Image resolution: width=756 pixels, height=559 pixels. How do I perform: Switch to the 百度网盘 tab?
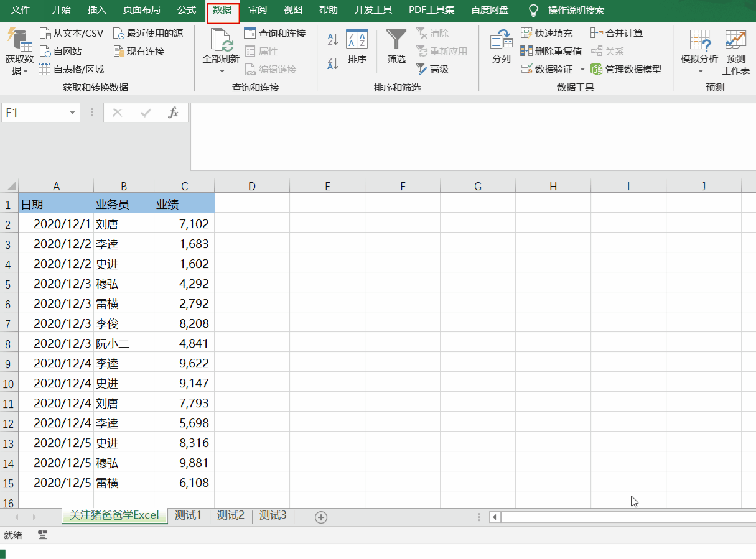(489, 10)
